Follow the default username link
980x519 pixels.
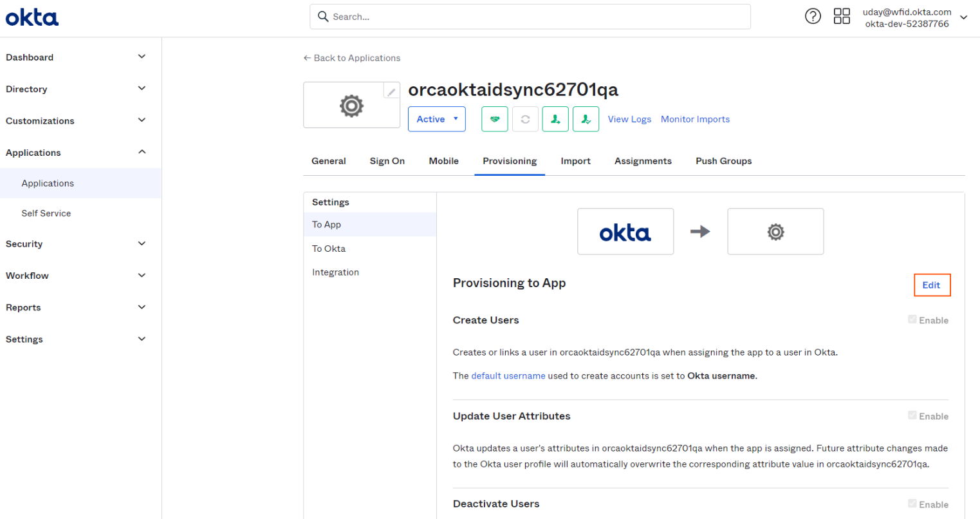(508, 376)
